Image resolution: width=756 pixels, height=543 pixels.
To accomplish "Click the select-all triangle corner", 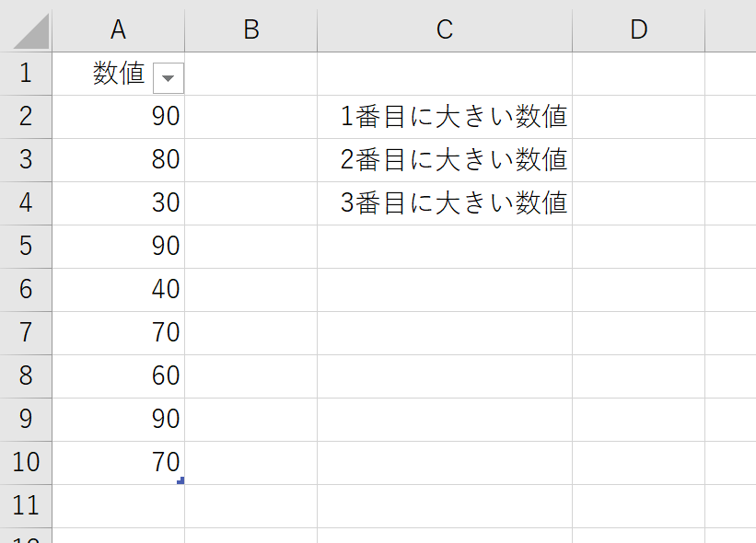I will click(x=31, y=31).
